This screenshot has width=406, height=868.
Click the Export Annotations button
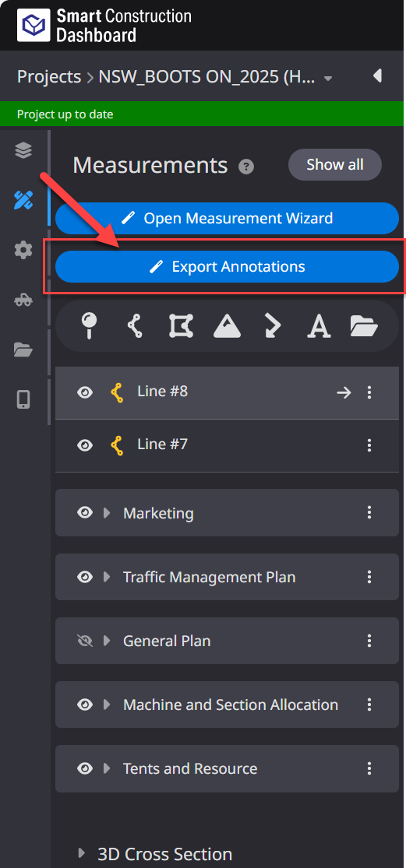pyautogui.click(x=227, y=267)
